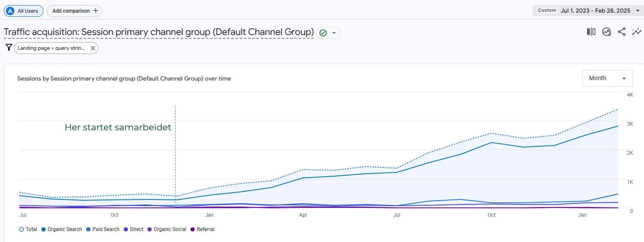The width and height of the screenshot is (644, 242).
Task: Click the Organic Social legend entry
Action: (x=167, y=229)
